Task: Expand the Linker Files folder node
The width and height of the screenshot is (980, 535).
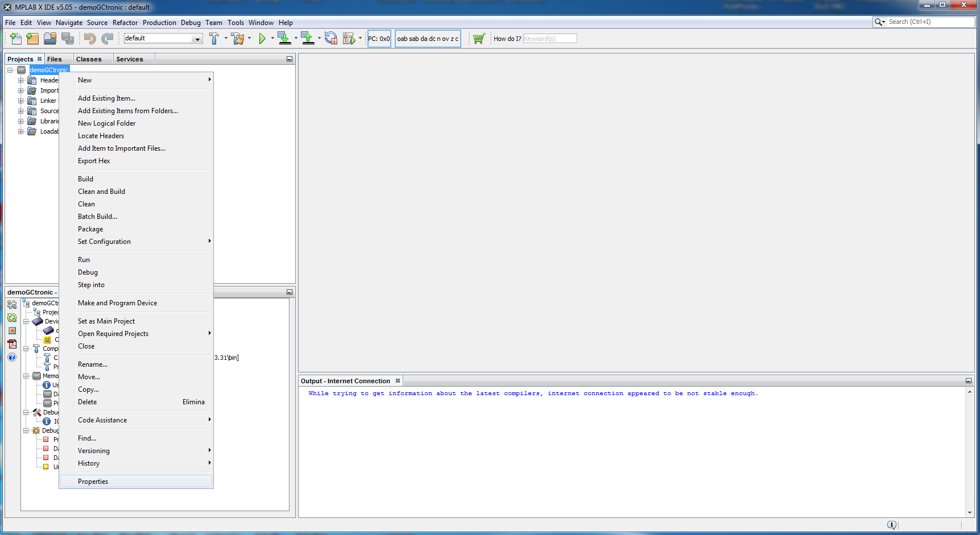Action: [x=20, y=101]
